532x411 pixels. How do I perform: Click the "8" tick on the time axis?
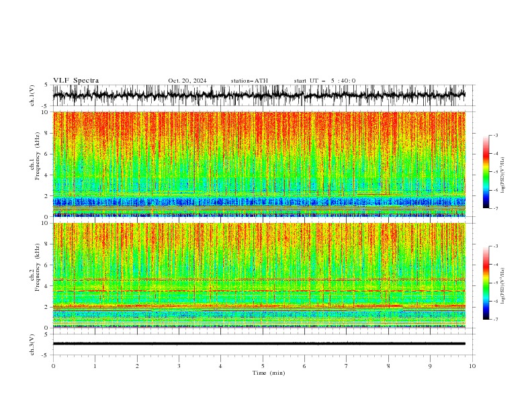tap(388, 366)
